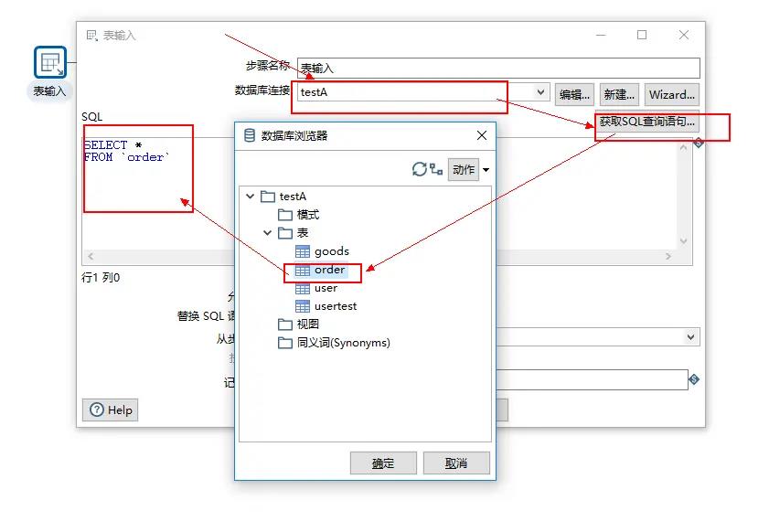Select the goods table in tree
The width and height of the screenshot is (769, 532).
[x=331, y=251]
